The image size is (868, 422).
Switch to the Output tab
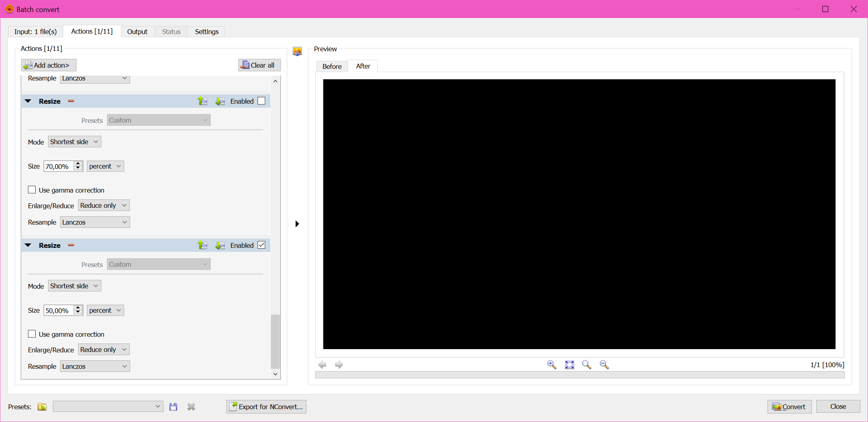137,32
